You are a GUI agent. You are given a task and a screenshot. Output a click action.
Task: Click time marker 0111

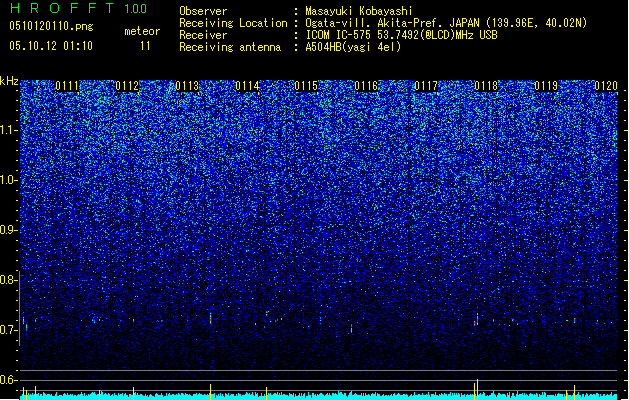(x=67, y=86)
